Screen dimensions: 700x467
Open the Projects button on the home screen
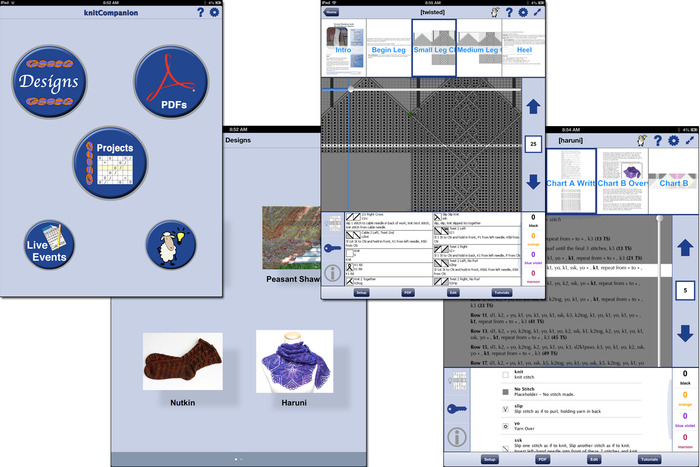click(x=110, y=163)
